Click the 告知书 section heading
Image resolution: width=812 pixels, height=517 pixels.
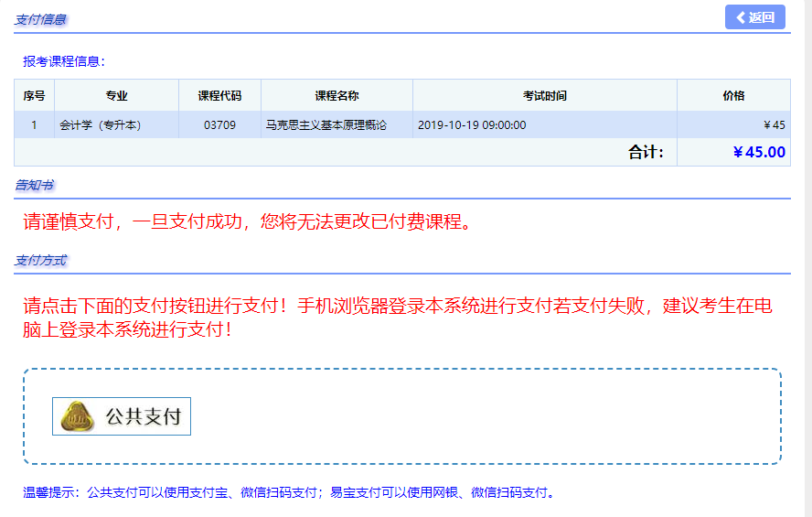click(34, 186)
